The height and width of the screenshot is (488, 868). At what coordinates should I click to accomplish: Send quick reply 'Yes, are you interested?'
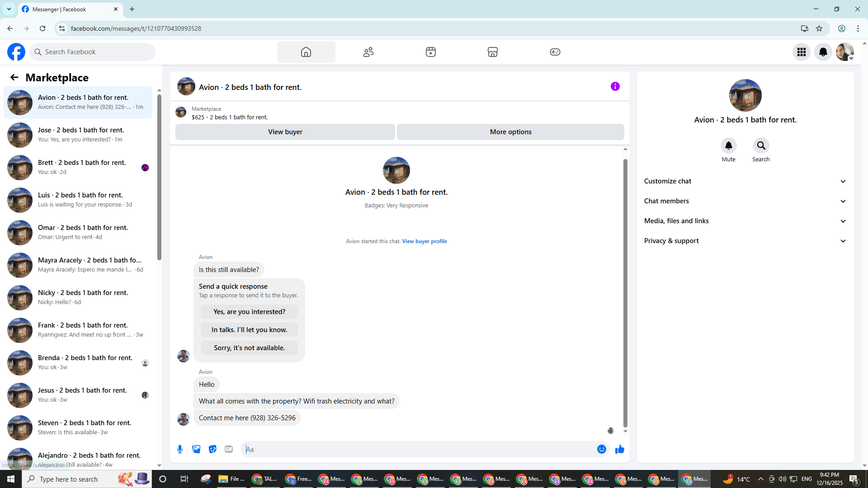[x=250, y=312]
